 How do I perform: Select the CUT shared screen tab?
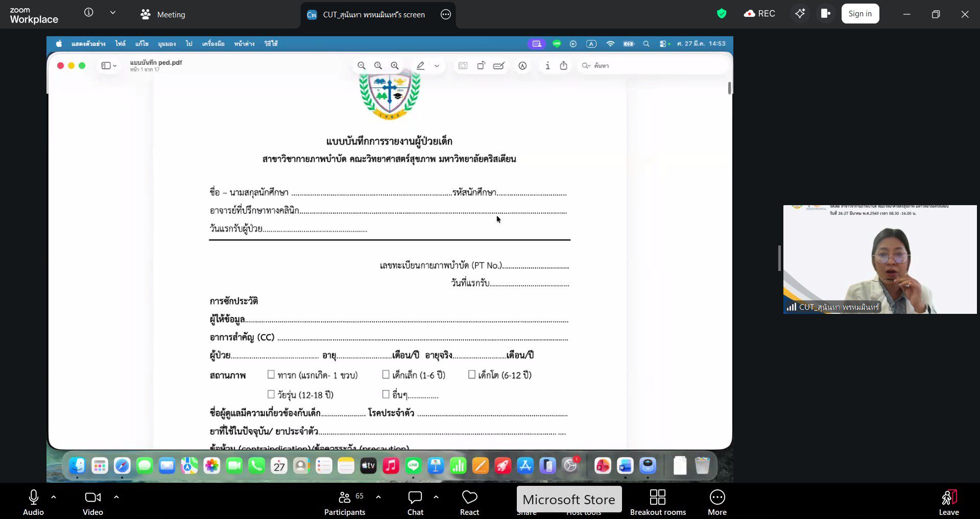coord(368,15)
